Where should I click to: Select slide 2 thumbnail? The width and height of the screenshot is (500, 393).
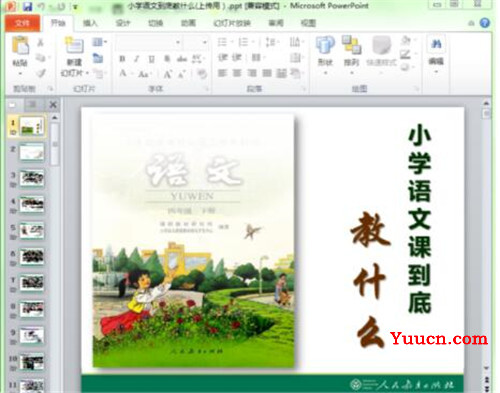pos(32,152)
